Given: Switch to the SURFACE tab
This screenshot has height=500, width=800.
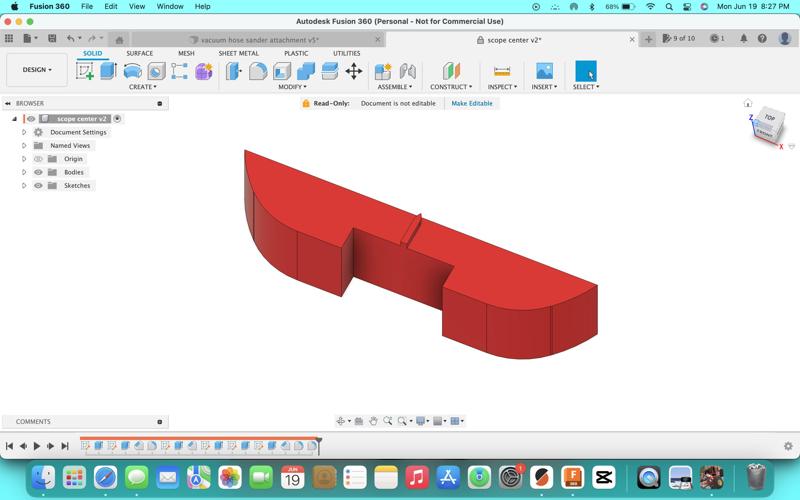Looking at the screenshot, I should (139, 53).
